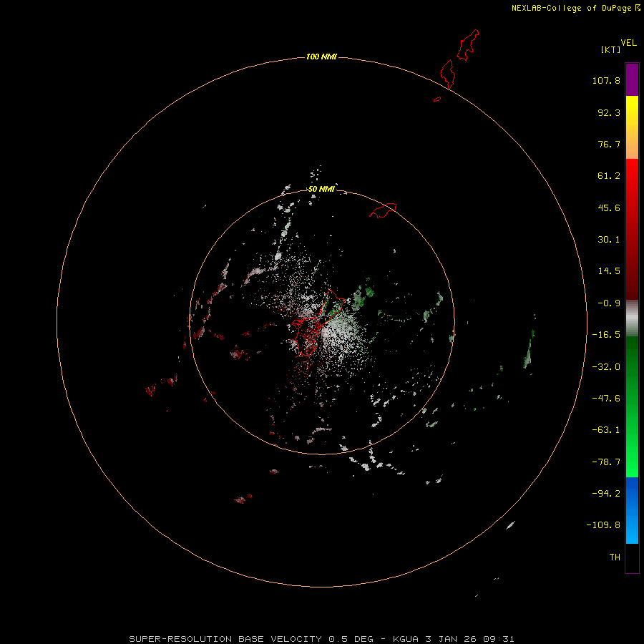Click the -16.5 velocity scale value

tap(606, 335)
